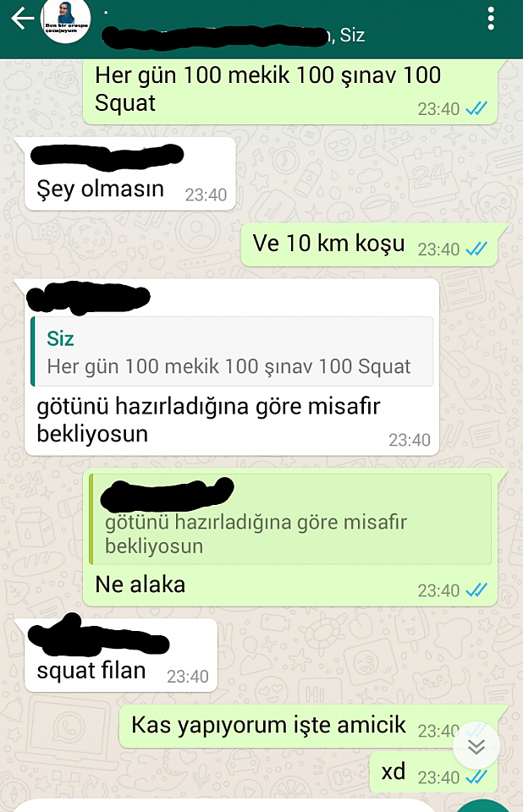Open the three-dot overflow menu

[490, 19]
